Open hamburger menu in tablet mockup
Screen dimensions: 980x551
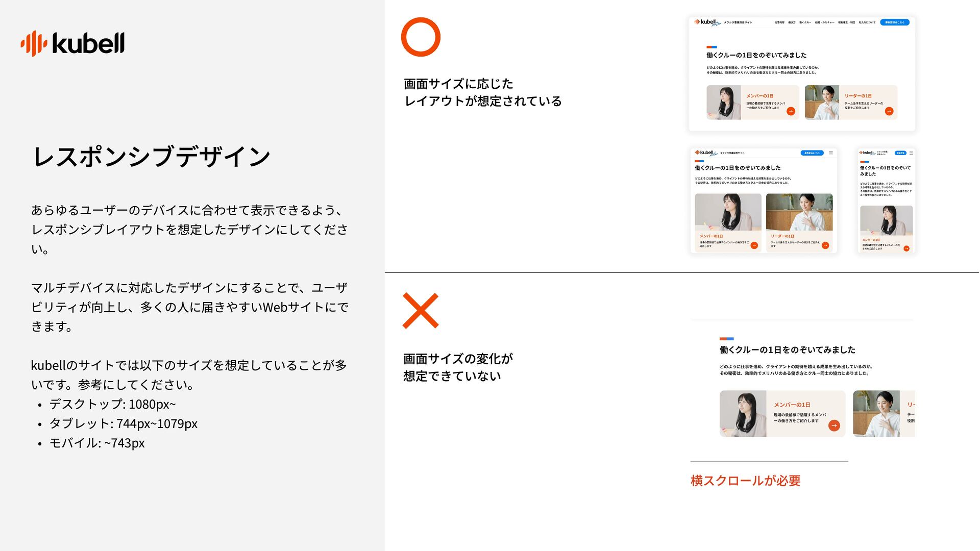831,153
